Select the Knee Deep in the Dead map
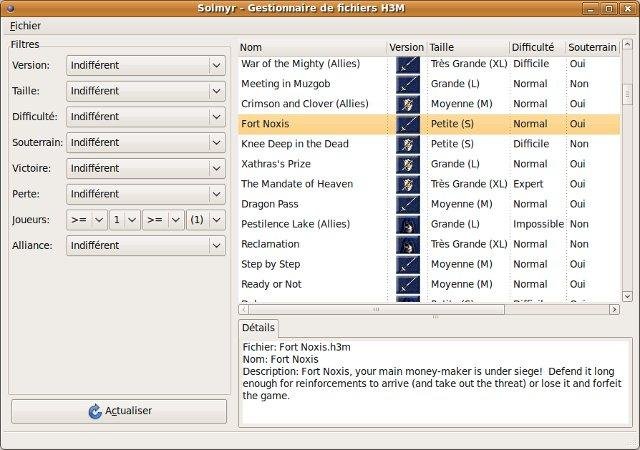 pos(295,144)
